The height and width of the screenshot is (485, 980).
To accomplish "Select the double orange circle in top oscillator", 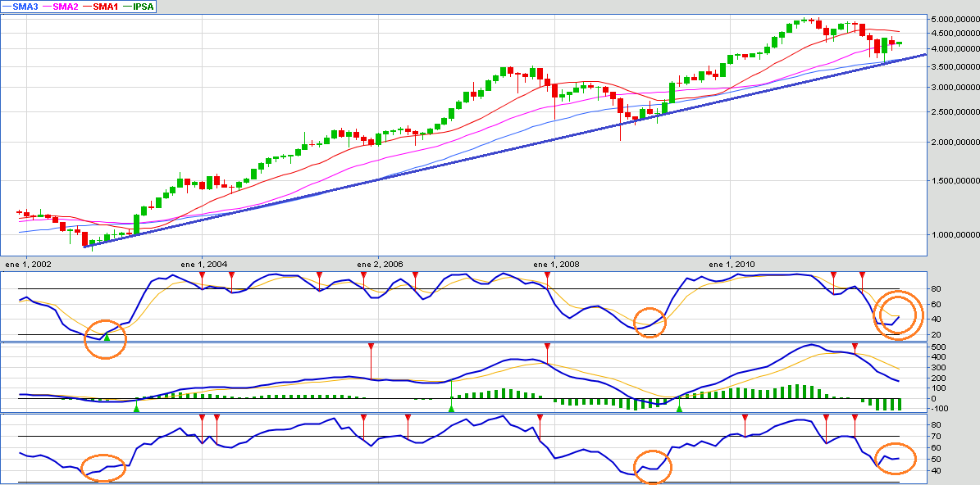I will (x=898, y=315).
